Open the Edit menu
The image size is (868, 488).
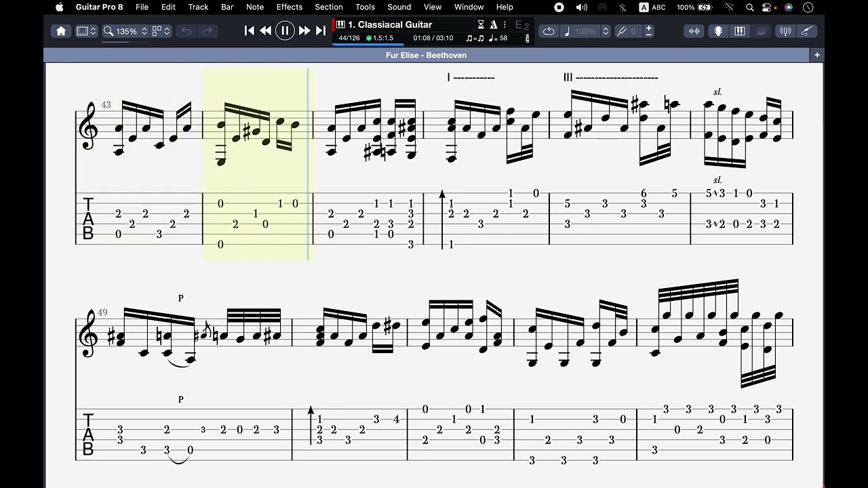pos(168,7)
